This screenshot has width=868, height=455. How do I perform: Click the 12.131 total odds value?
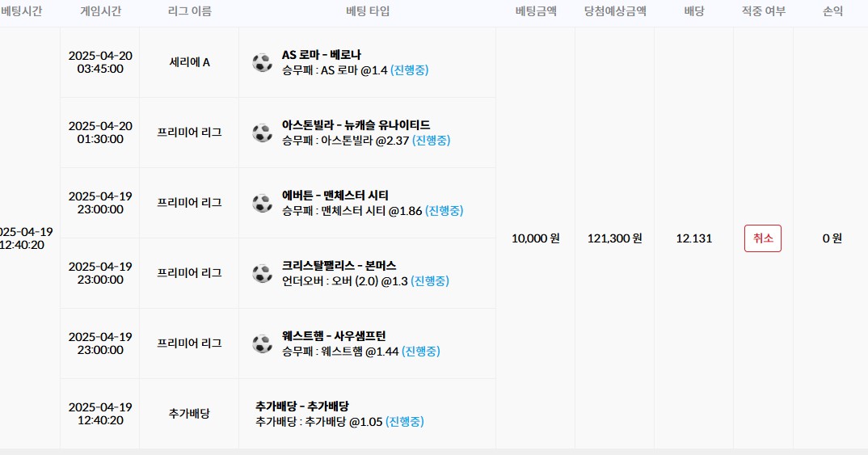pyautogui.click(x=693, y=238)
